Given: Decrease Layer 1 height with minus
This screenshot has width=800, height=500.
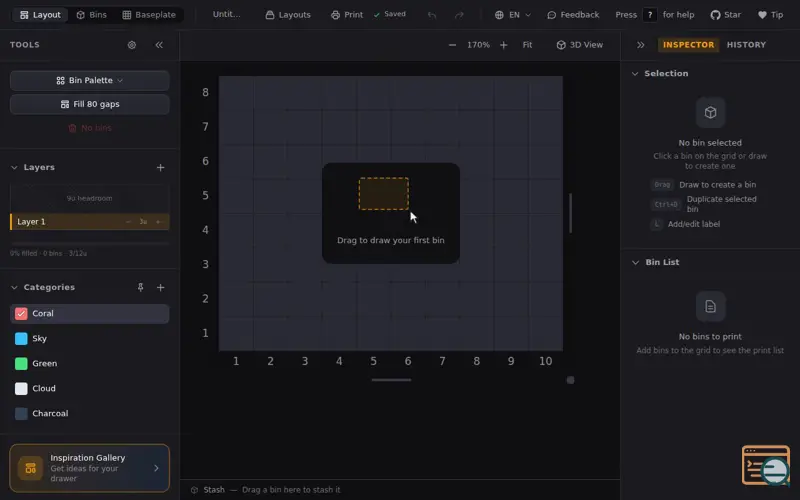Looking at the screenshot, I should click(x=128, y=222).
